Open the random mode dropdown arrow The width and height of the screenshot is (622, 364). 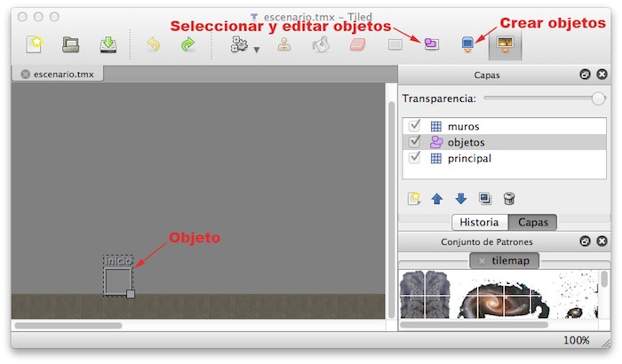tap(257, 50)
